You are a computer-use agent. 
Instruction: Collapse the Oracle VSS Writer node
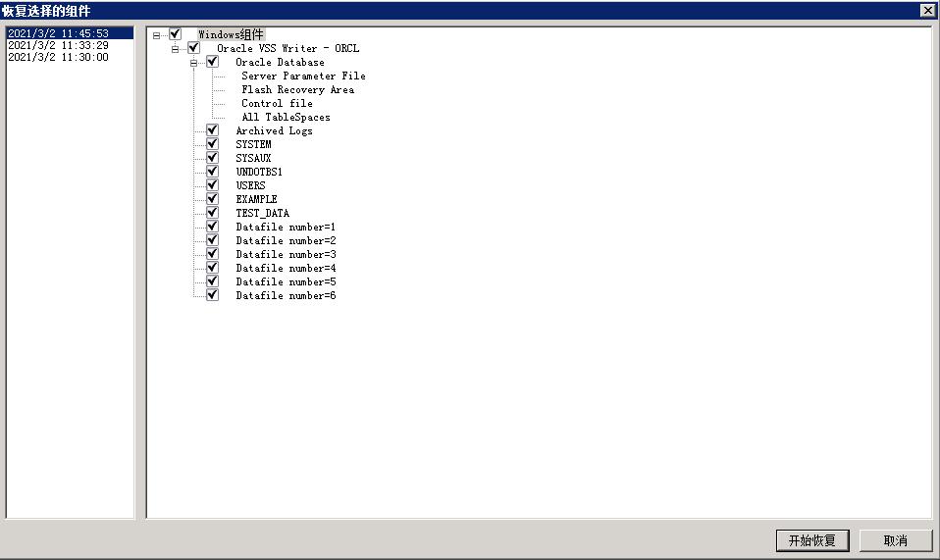pyautogui.click(x=175, y=49)
